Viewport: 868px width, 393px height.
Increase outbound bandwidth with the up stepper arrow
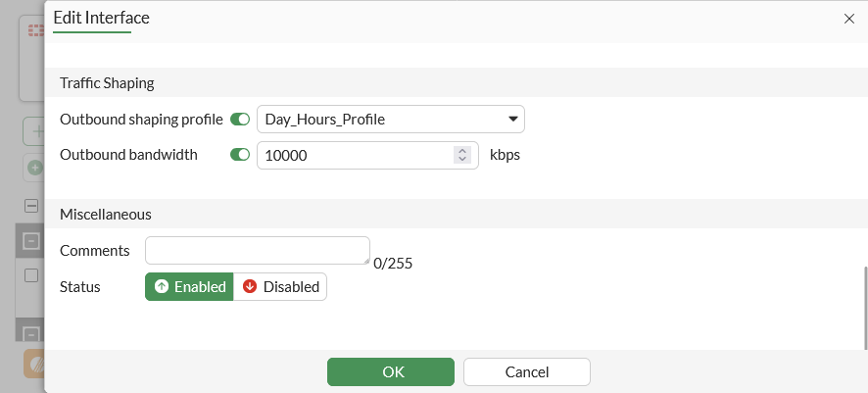pyautogui.click(x=462, y=150)
